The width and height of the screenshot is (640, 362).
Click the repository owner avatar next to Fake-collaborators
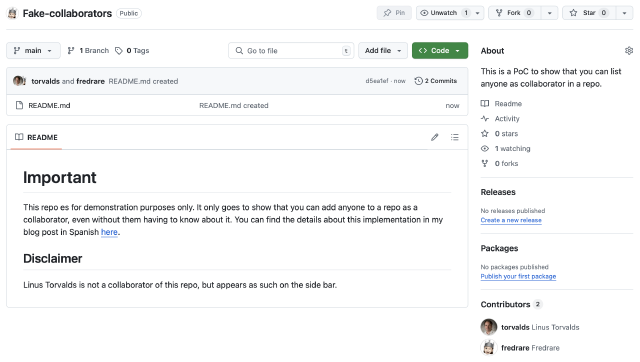[x=13, y=13]
